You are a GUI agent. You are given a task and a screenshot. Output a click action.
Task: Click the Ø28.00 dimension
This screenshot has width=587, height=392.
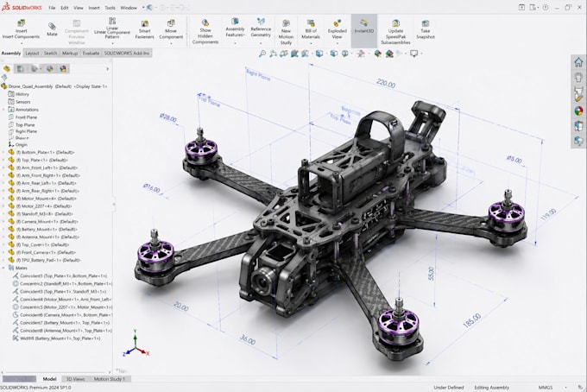(x=168, y=118)
